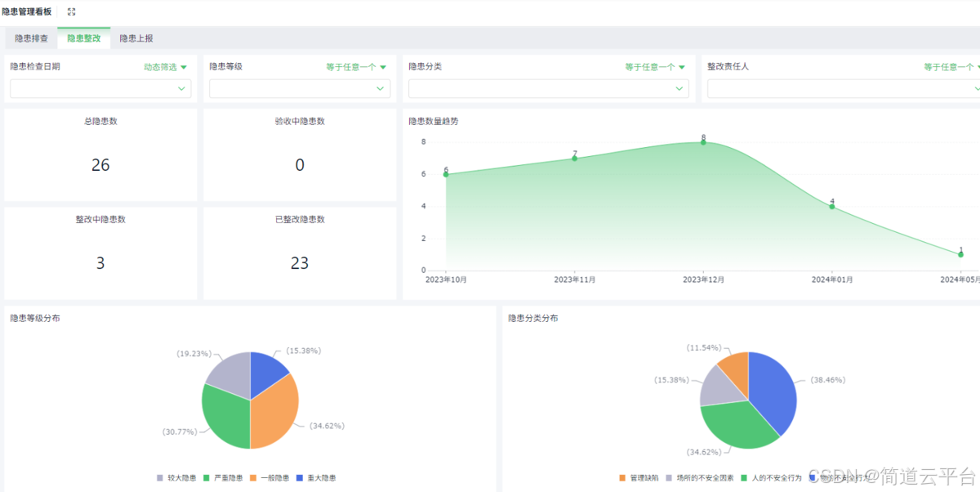
Task: Open the 隐患上报 tab
Action: pos(136,38)
